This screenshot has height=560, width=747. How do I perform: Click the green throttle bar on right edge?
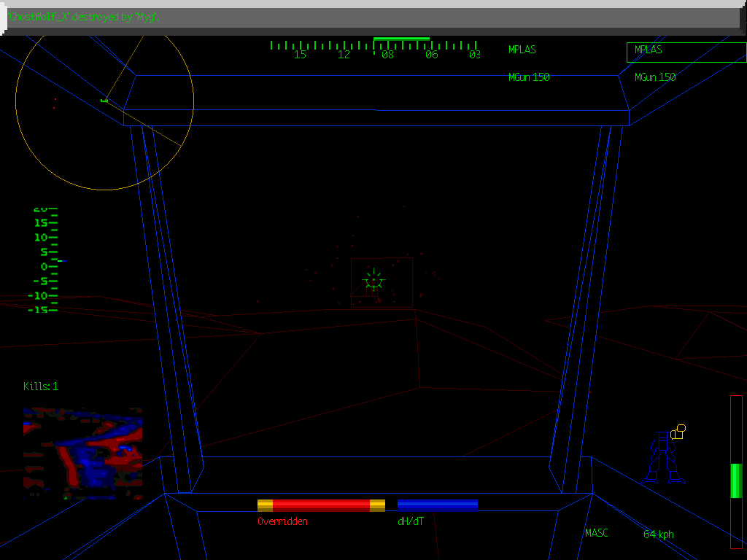pyautogui.click(x=736, y=481)
